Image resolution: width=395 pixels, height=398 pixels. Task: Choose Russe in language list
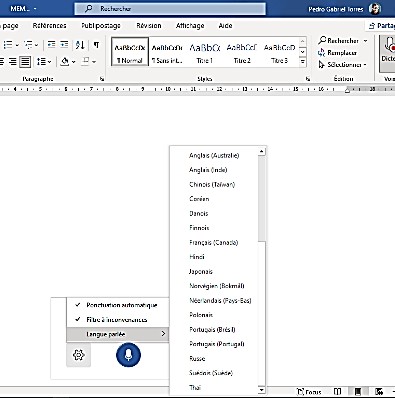point(197,358)
